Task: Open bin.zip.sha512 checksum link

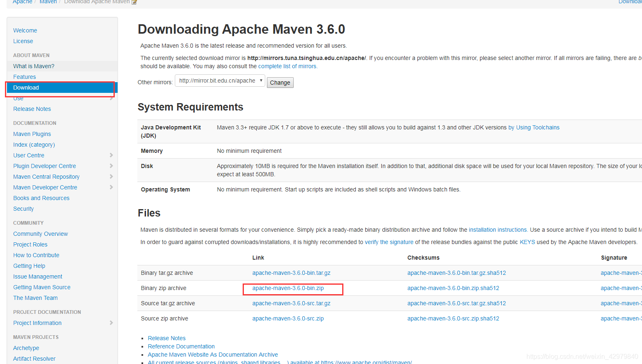Action: point(453,288)
